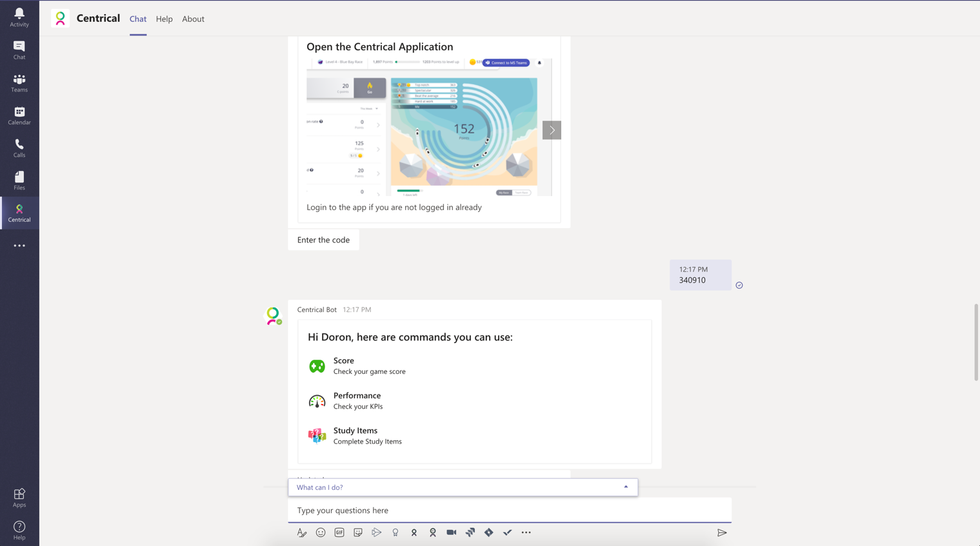Click the video clip icon in the compose toolbar
Image resolution: width=980 pixels, height=546 pixels.
tap(451, 532)
